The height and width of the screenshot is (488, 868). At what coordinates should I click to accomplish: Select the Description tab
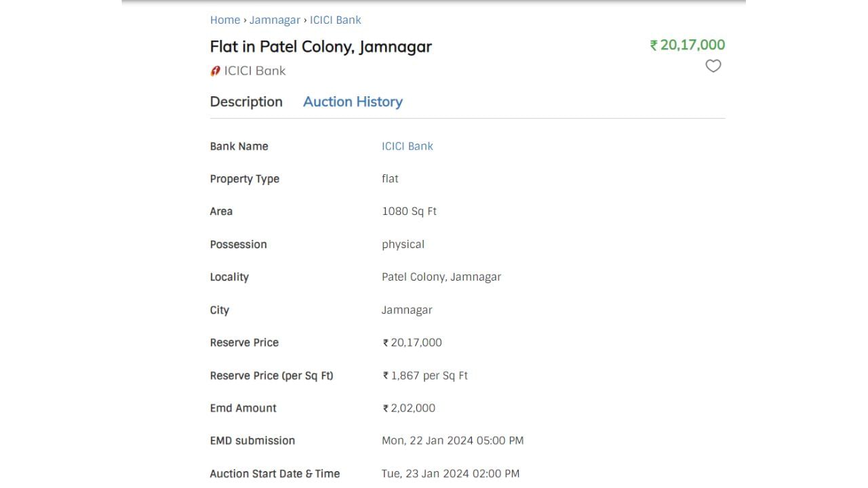[x=246, y=102]
